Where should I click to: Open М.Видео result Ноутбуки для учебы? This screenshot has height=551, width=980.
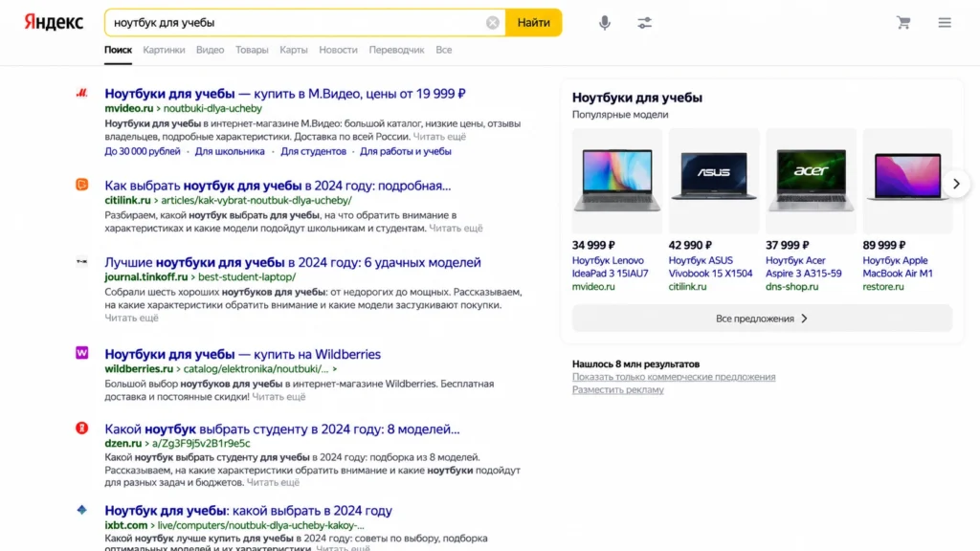[285, 94]
